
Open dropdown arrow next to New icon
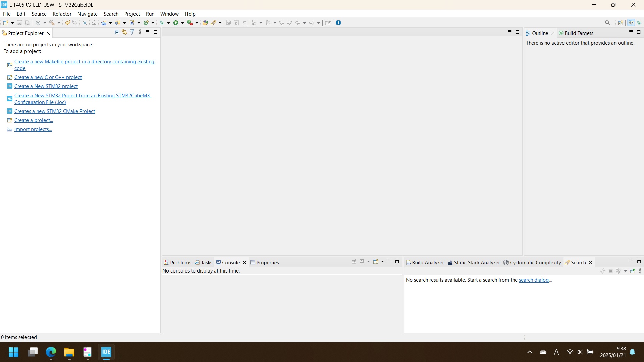point(12,23)
